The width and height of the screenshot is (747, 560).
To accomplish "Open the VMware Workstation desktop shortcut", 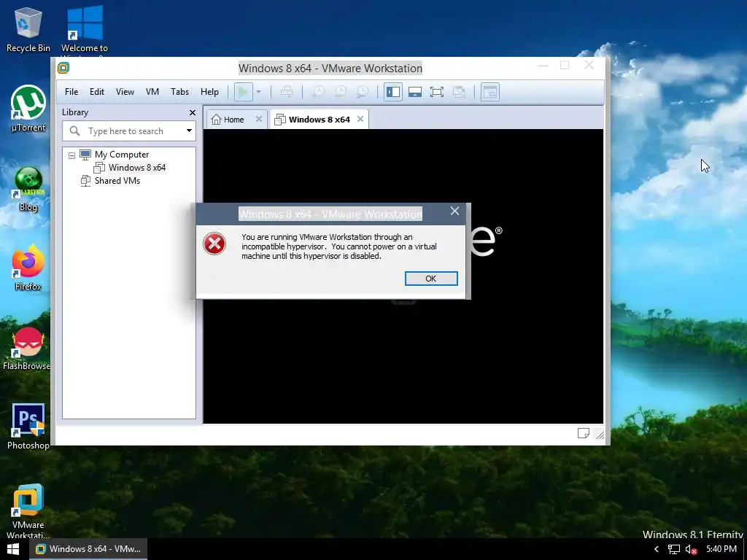I will click(x=28, y=511).
